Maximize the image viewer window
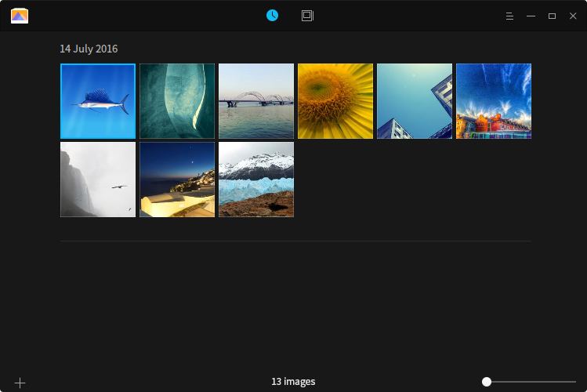 point(552,16)
